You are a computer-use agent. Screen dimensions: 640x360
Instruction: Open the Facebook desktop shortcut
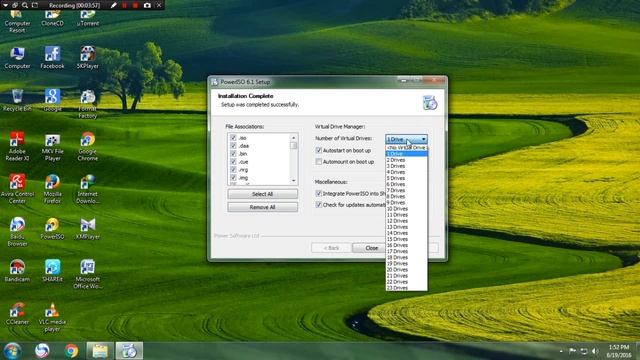coord(53,58)
